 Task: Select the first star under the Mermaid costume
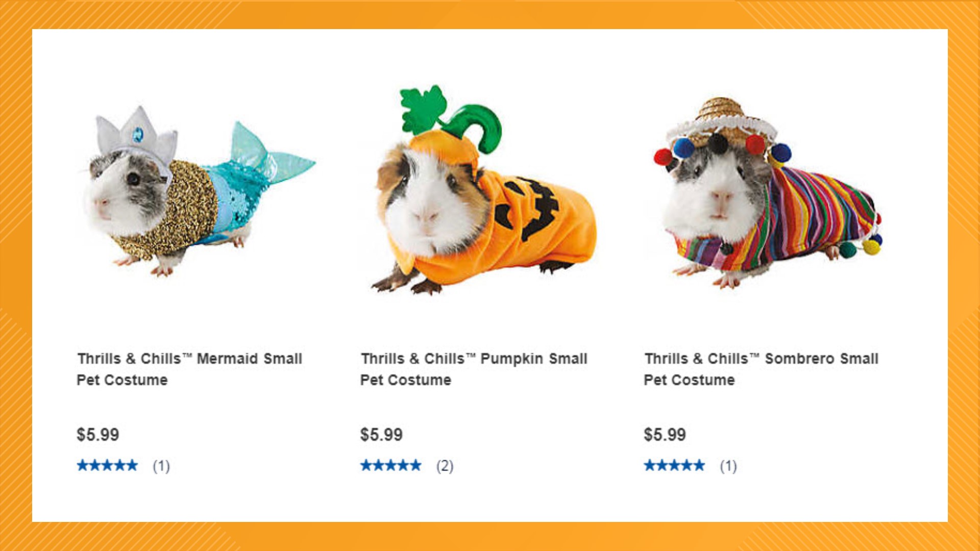[x=83, y=465]
